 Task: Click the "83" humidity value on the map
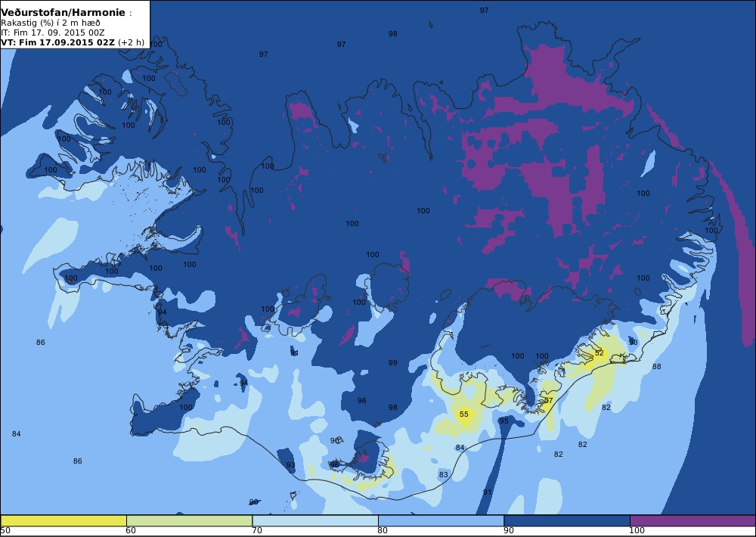(x=444, y=475)
